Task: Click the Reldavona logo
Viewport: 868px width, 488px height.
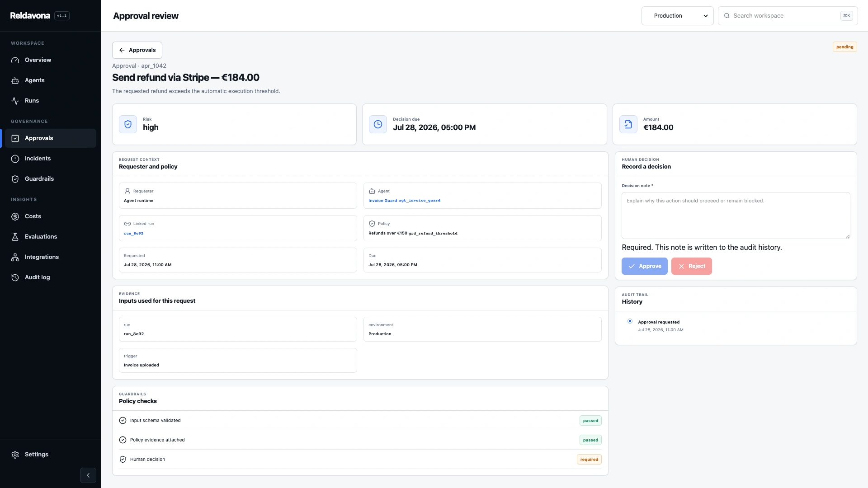Action: point(30,16)
